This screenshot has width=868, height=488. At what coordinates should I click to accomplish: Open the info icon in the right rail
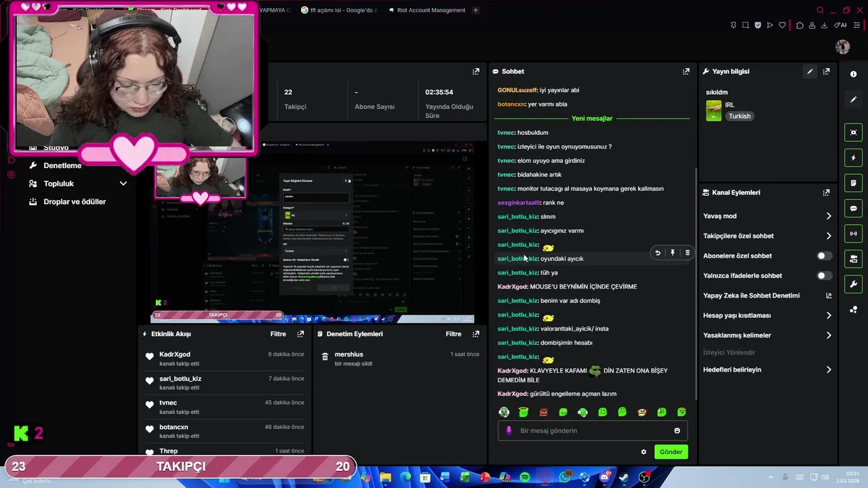click(853, 75)
